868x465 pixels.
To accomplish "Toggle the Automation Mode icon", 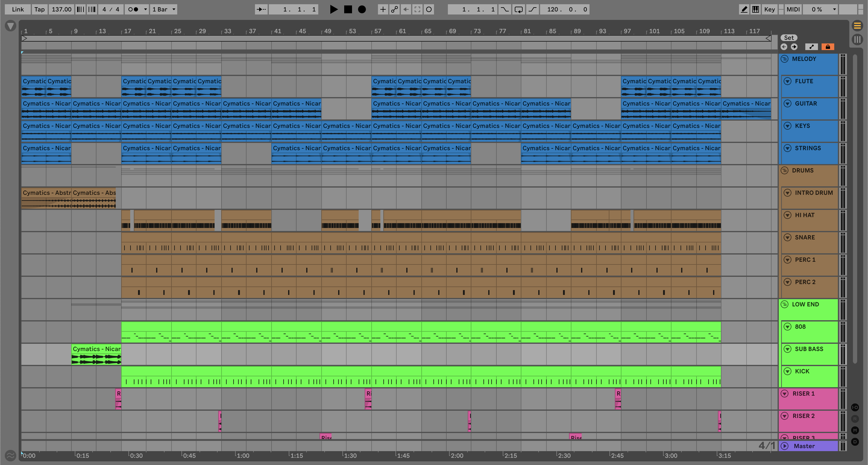I will coord(811,47).
